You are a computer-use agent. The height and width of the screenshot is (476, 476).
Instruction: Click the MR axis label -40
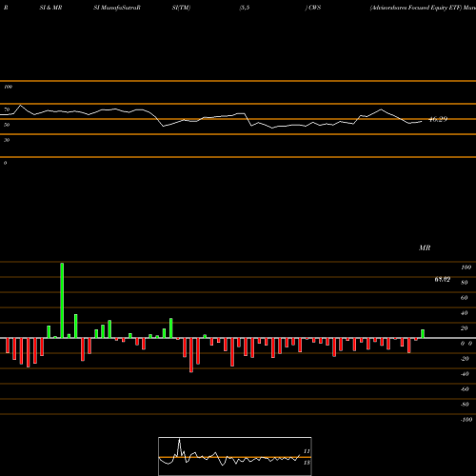465,374
